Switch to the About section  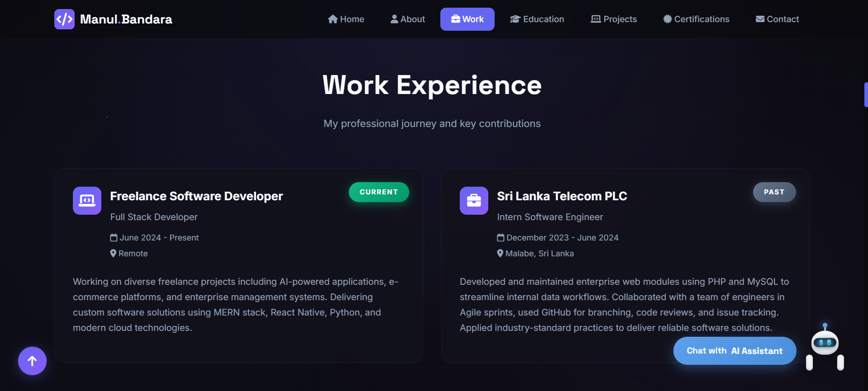click(x=407, y=19)
